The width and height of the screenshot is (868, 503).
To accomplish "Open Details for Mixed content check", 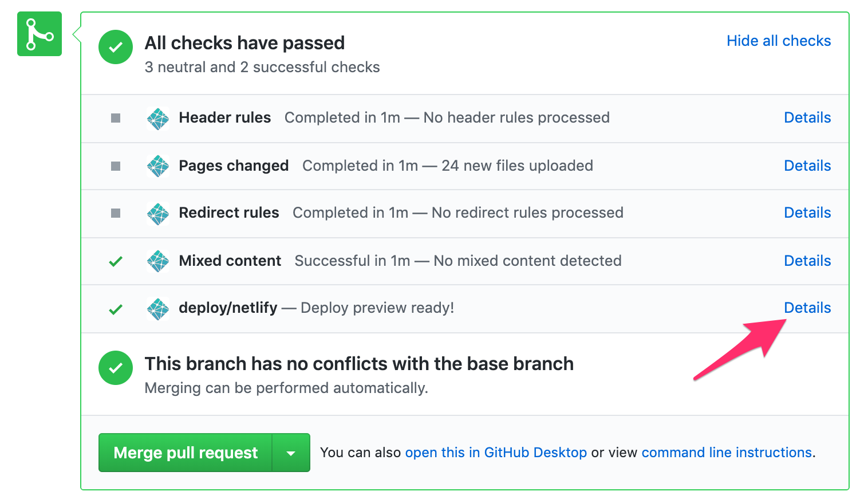I will (x=807, y=261).
